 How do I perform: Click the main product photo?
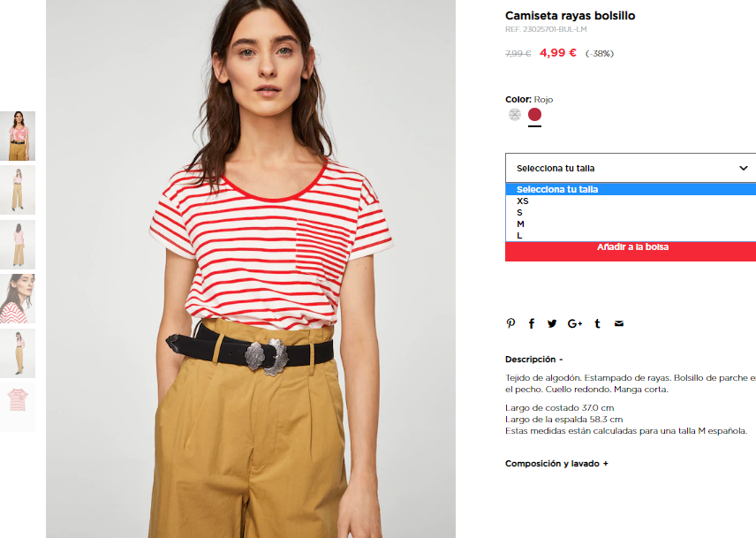[x=251, y=269]
